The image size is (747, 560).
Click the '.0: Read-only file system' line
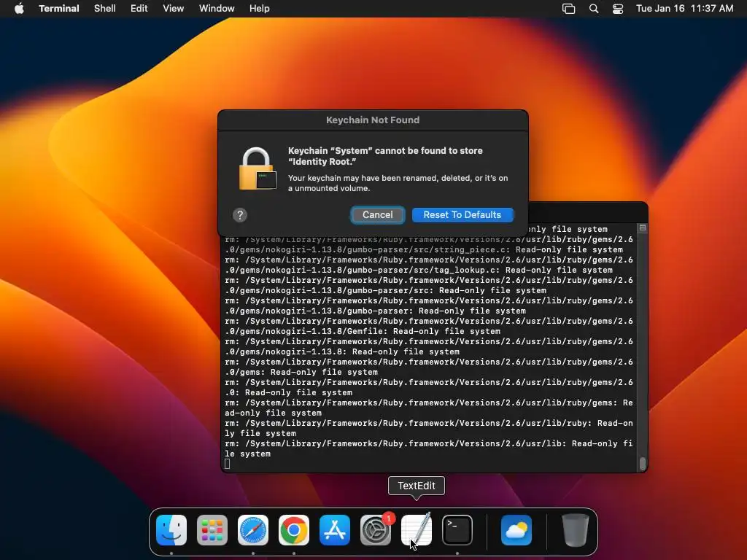point(289,393)
